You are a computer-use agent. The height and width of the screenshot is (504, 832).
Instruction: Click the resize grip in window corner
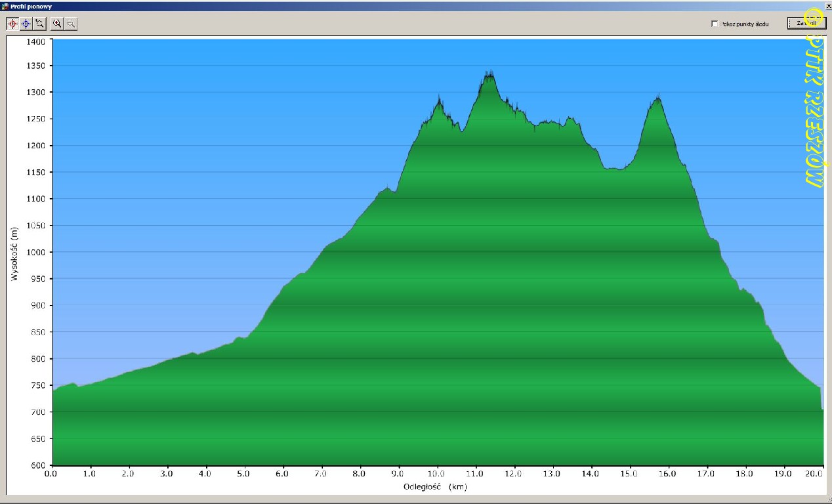[828, 500]
